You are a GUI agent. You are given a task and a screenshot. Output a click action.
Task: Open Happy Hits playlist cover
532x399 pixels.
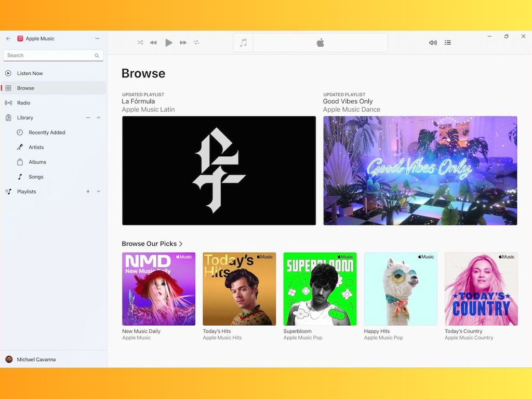(401, 289)
